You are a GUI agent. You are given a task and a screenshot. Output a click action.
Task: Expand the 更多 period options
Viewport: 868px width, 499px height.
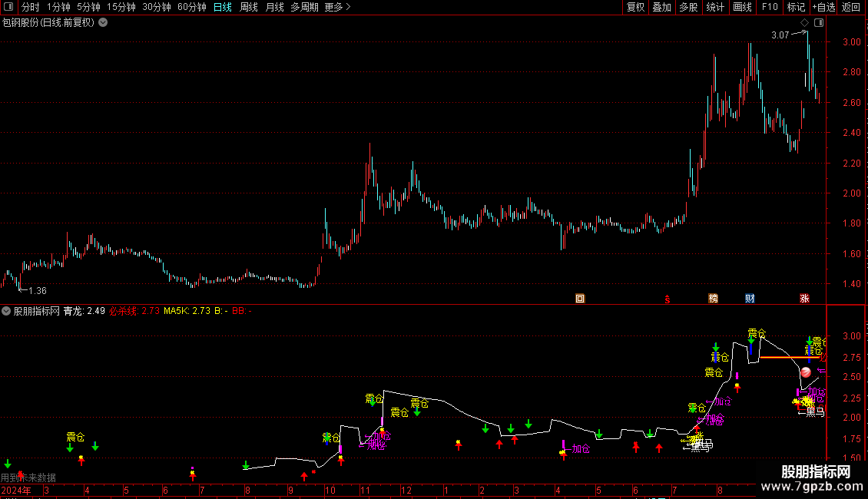click(x=337, y=7)
